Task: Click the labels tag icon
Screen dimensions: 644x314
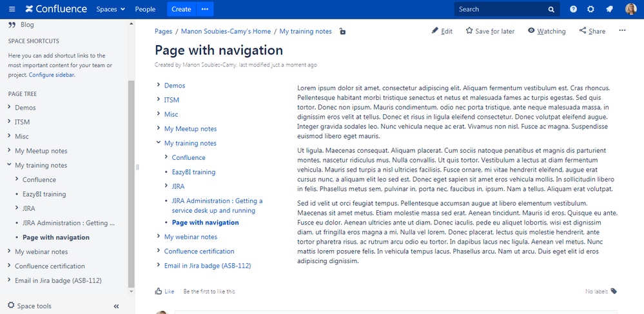Action: 614,291
